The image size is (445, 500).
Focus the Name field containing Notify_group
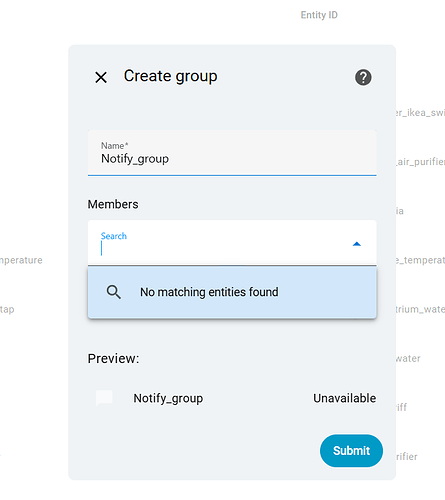232,153
